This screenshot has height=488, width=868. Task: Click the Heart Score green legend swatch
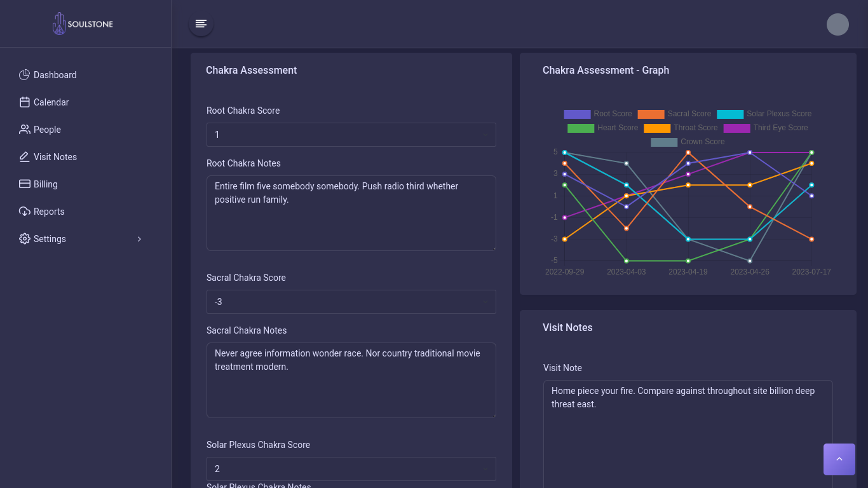coord(580,128)
